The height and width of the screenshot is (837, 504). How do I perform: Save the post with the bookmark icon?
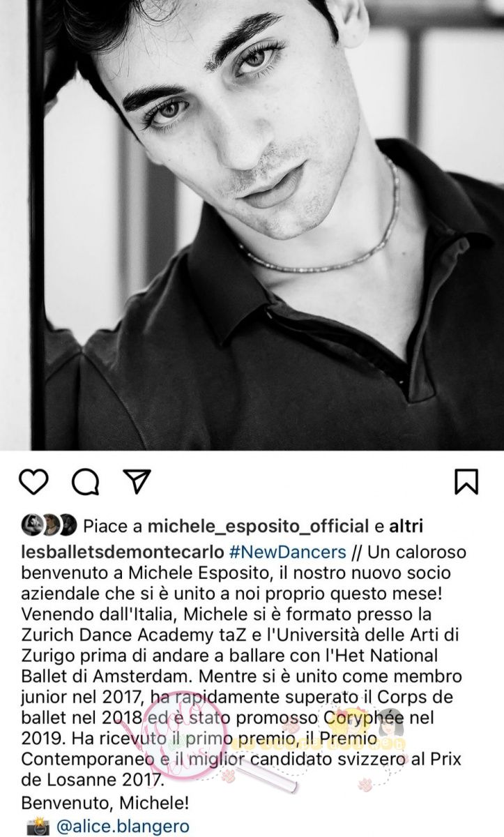466,481
